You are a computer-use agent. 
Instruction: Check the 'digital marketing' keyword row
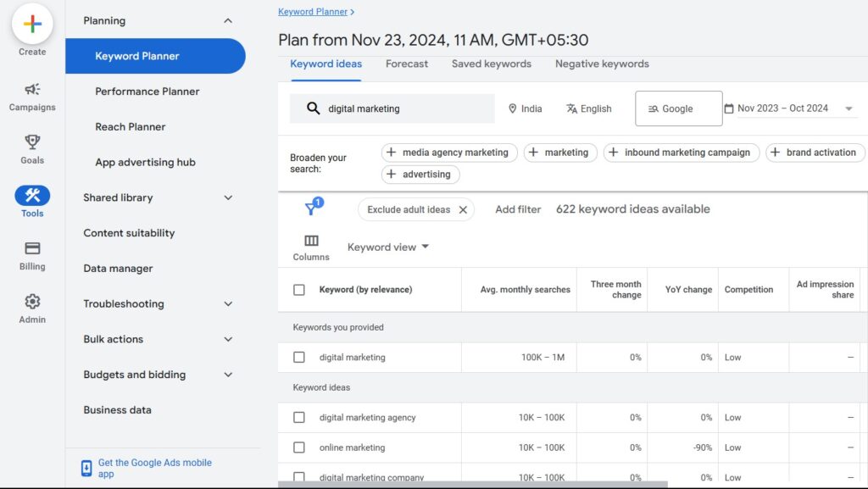tap(299, 358)
